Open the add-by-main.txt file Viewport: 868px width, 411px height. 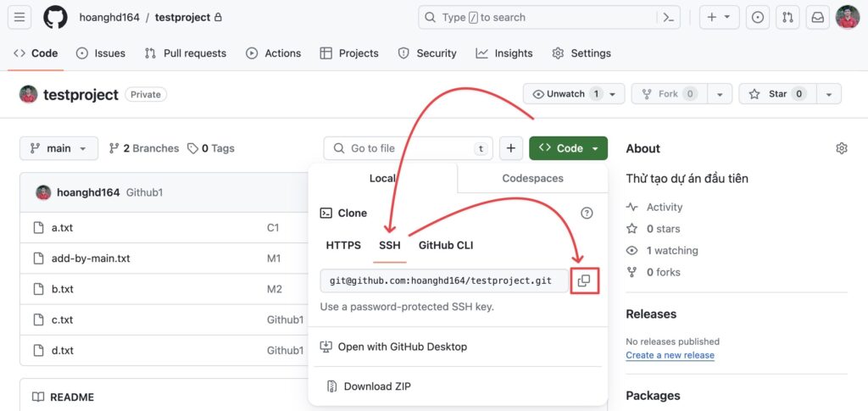(91, 258)
